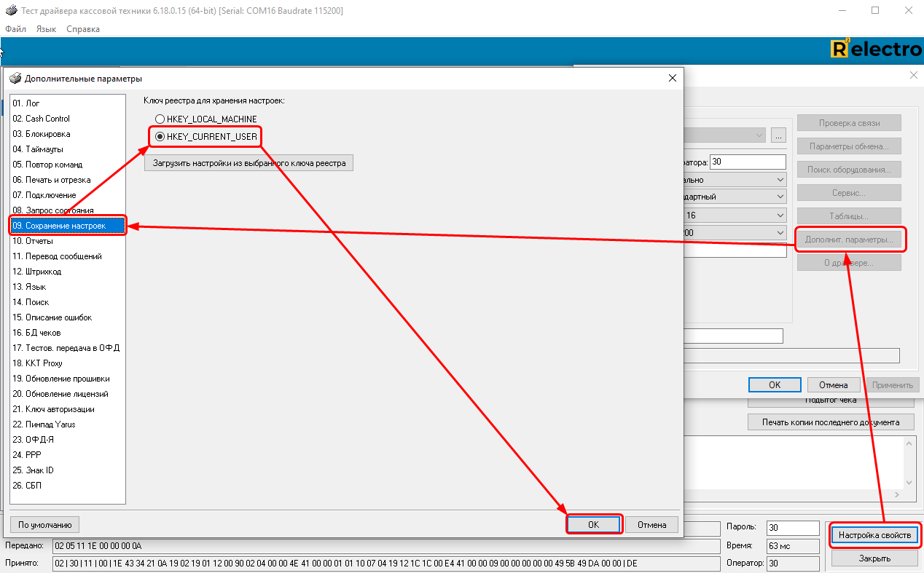Reset settings with the По умолчанию button
This screenshot has width=924, height=573.
(x=44, y=524)
